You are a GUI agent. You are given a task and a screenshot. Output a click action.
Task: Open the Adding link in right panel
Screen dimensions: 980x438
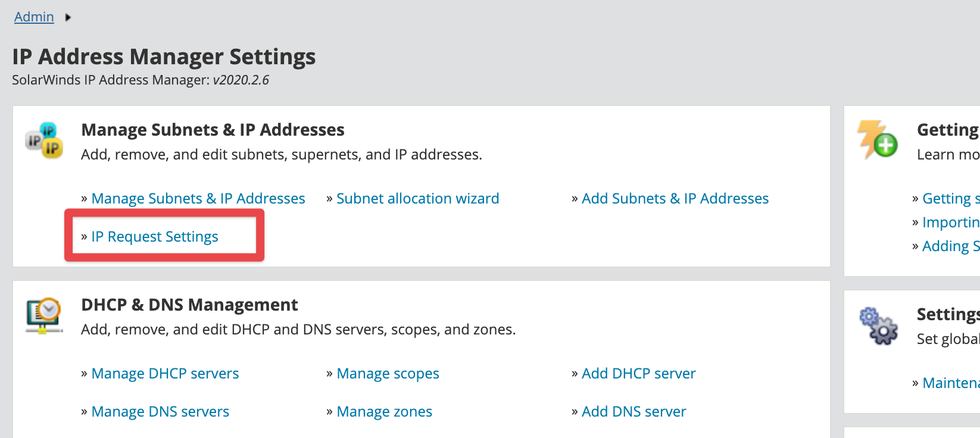click(x=950, y=246)
